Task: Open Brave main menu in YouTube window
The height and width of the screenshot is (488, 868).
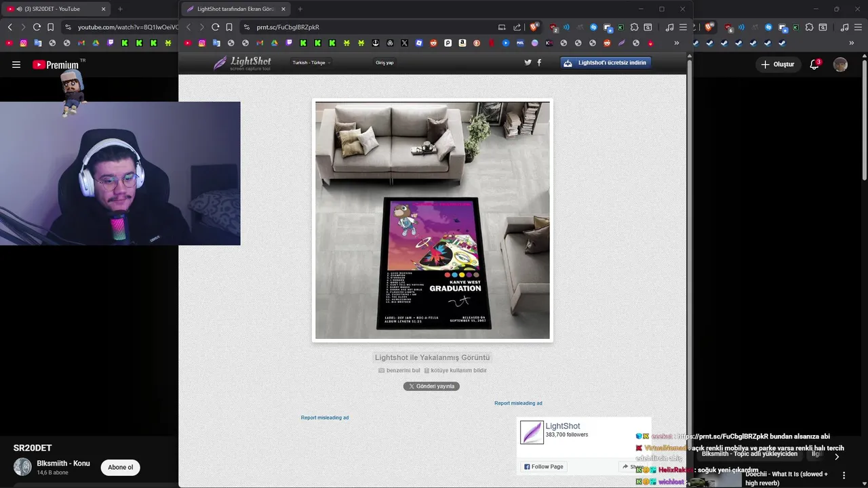Action: click(x=858, y=27)
